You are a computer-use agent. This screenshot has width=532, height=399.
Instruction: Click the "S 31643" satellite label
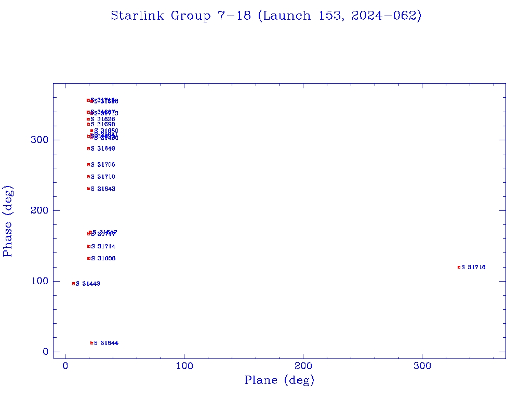point(103,189)
